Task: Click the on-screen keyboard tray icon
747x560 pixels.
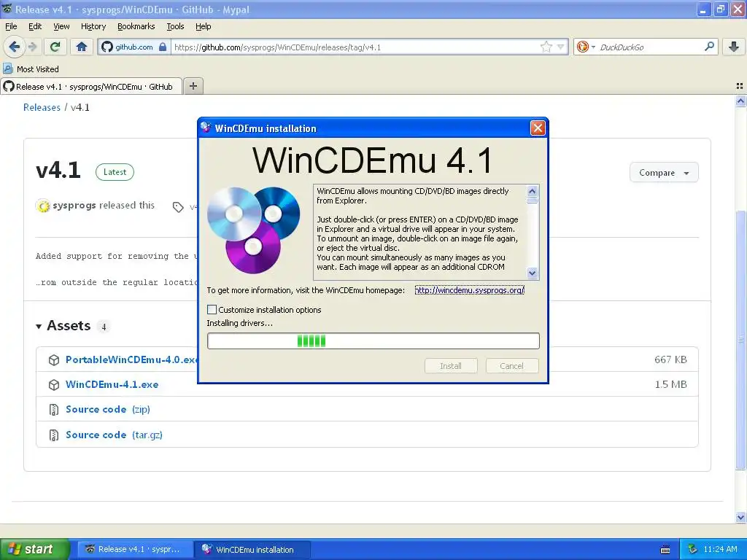Action: [665, 550]
